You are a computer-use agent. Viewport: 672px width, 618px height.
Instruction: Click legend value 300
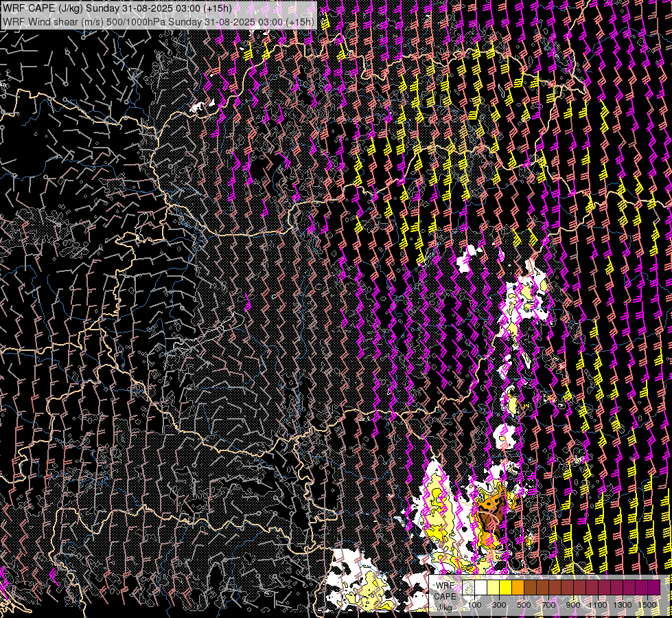[499, 605]
